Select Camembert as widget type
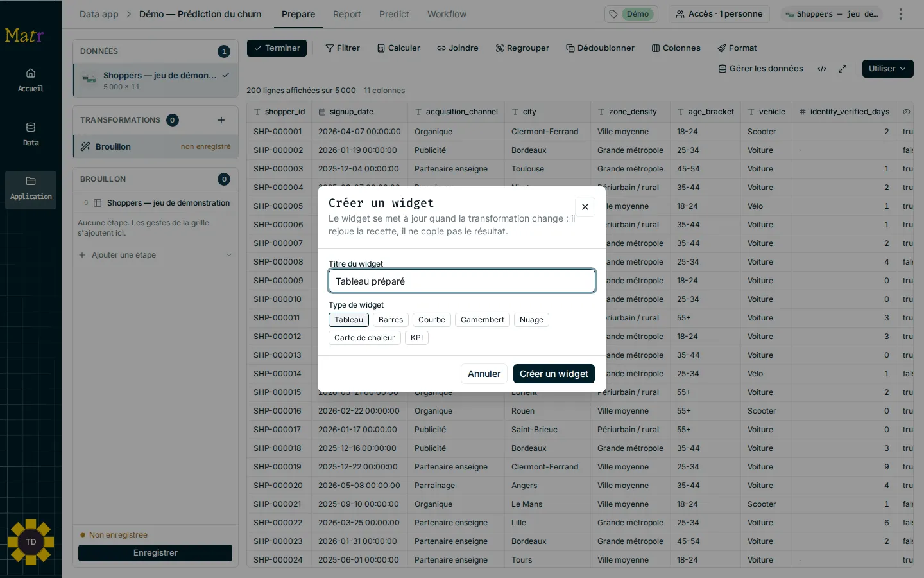 483,320
